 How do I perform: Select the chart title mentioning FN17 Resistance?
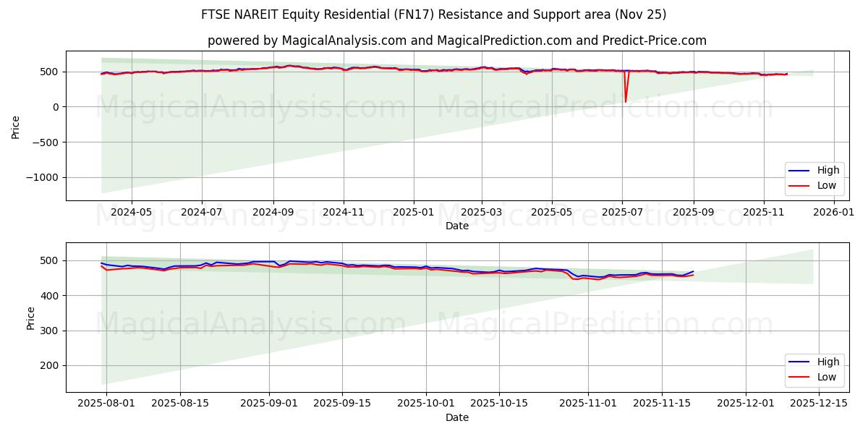click(x=434, y=14)
